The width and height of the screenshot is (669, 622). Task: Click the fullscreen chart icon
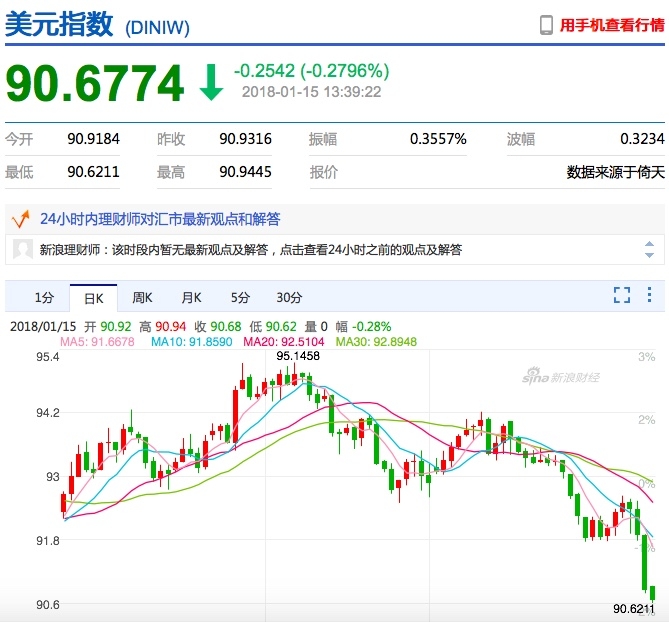click(x=622, y=295)
